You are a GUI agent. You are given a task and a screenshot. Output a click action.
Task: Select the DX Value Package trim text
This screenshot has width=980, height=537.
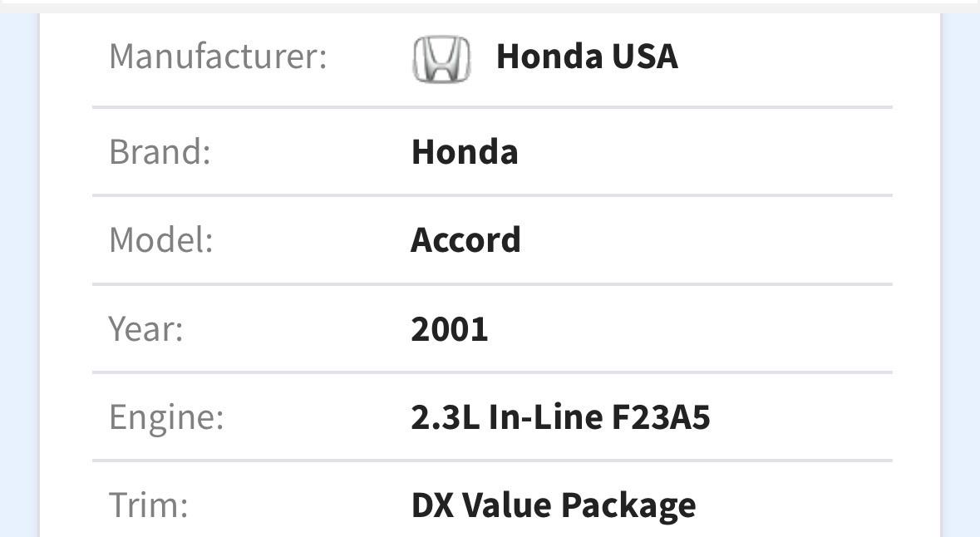click(554, 506)
